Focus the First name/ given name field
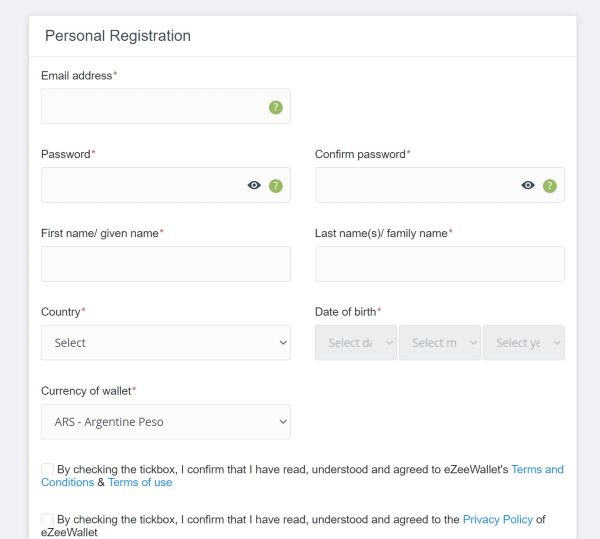This screenshot has height=539, width=600. click(x=166, y=264)
